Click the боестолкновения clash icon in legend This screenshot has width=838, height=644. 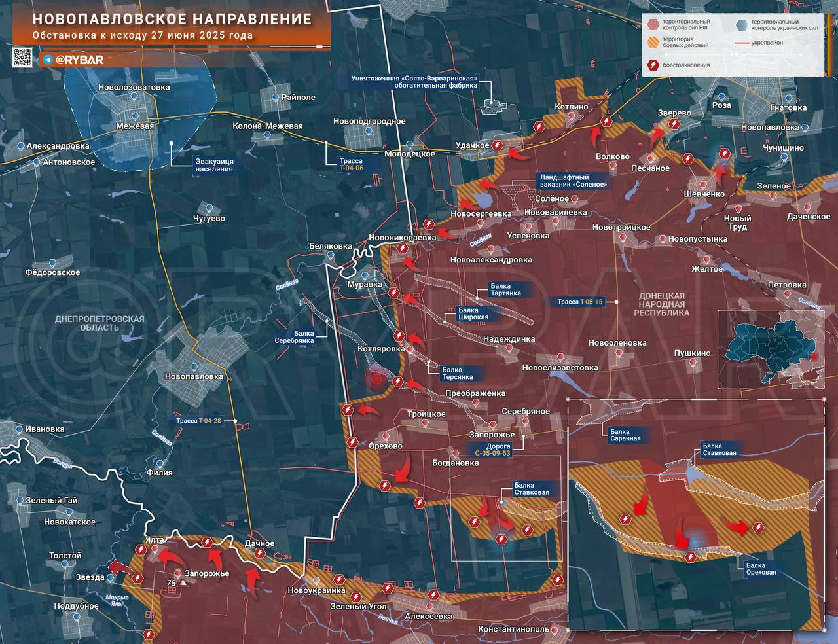653,65
